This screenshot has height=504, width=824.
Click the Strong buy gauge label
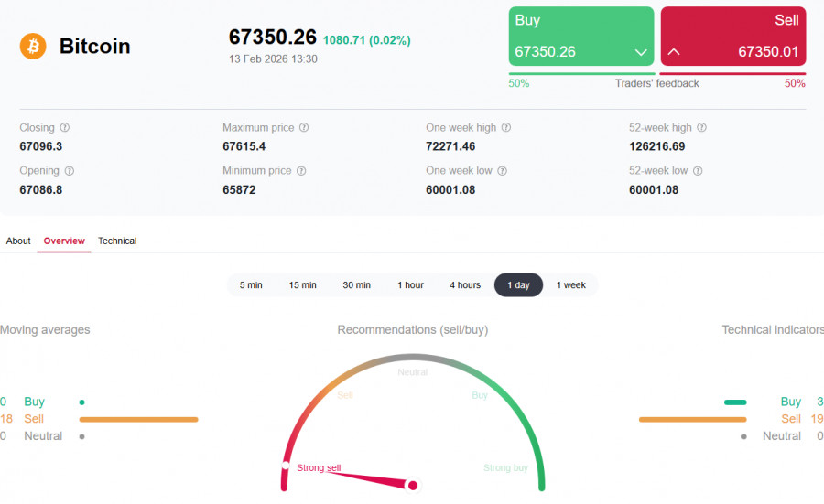tap(505, 467)
